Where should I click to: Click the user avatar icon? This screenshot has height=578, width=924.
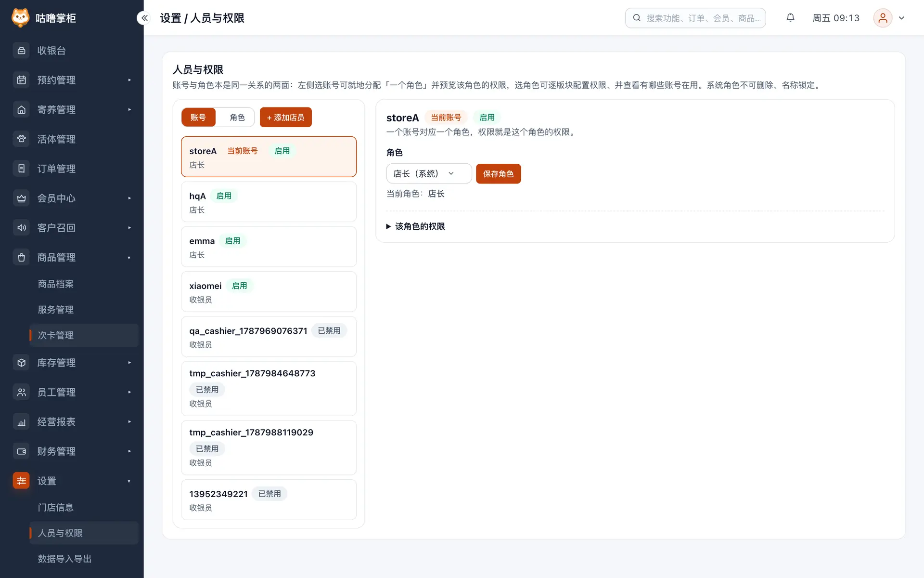coord(883,18)
